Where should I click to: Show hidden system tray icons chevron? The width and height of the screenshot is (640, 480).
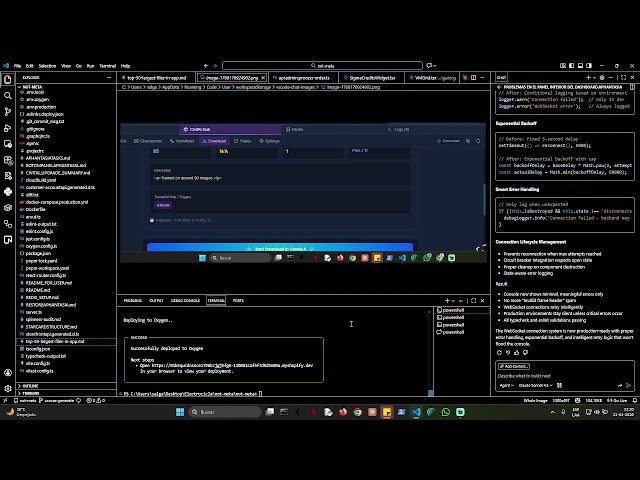point(553,412)
